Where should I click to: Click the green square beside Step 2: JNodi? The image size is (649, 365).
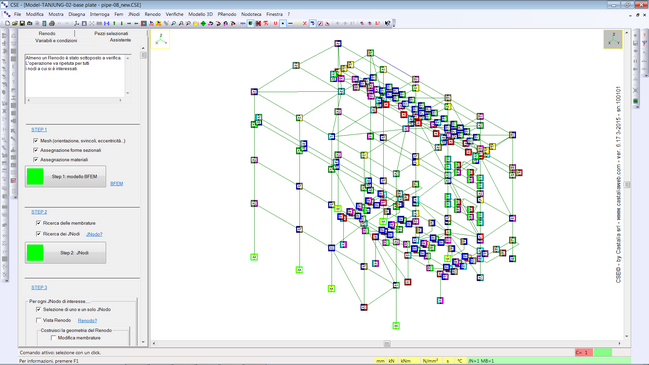coord(35,253)
